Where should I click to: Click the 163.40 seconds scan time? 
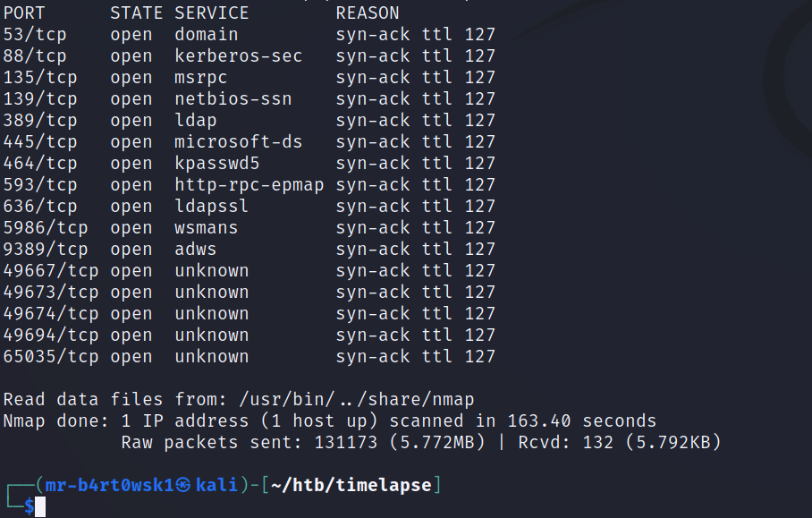581,421
